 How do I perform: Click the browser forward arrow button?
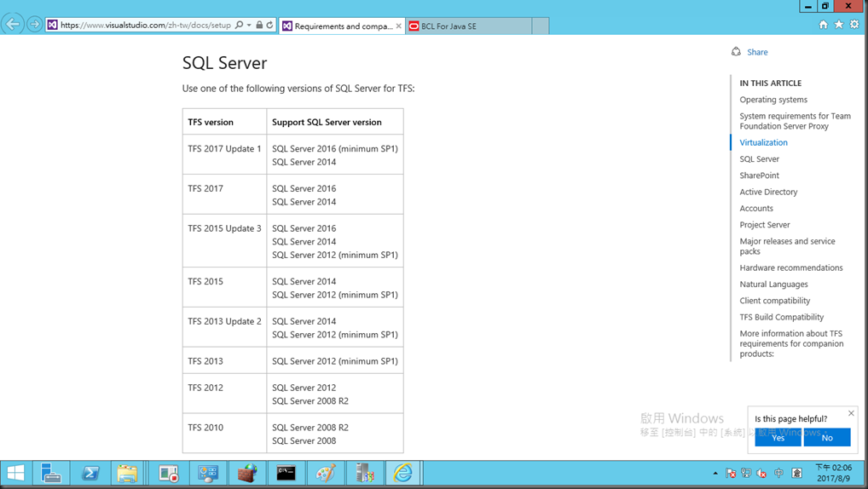pyautogui.click(x=34, y=25)
